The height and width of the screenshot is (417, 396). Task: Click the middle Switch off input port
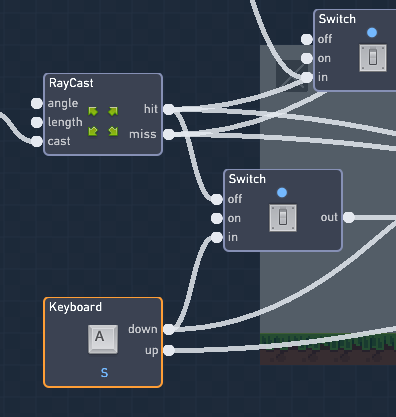pyautogui.click(x=217, y=199)
